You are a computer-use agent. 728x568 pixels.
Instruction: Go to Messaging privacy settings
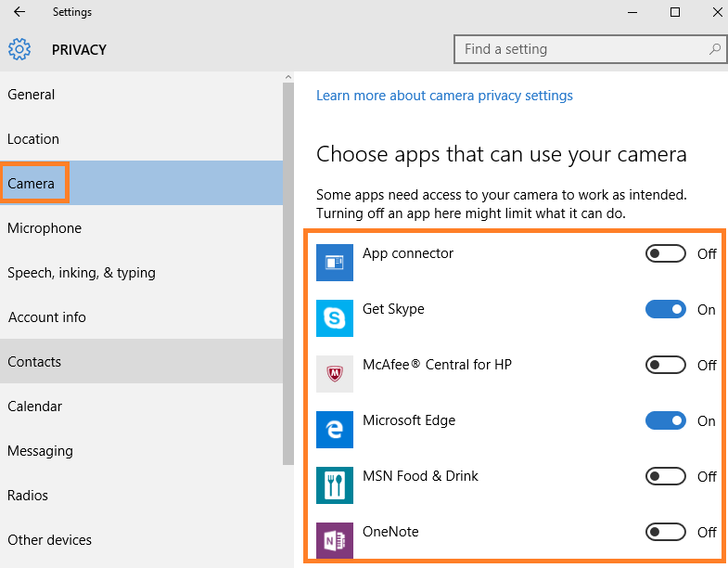(141, 450)
